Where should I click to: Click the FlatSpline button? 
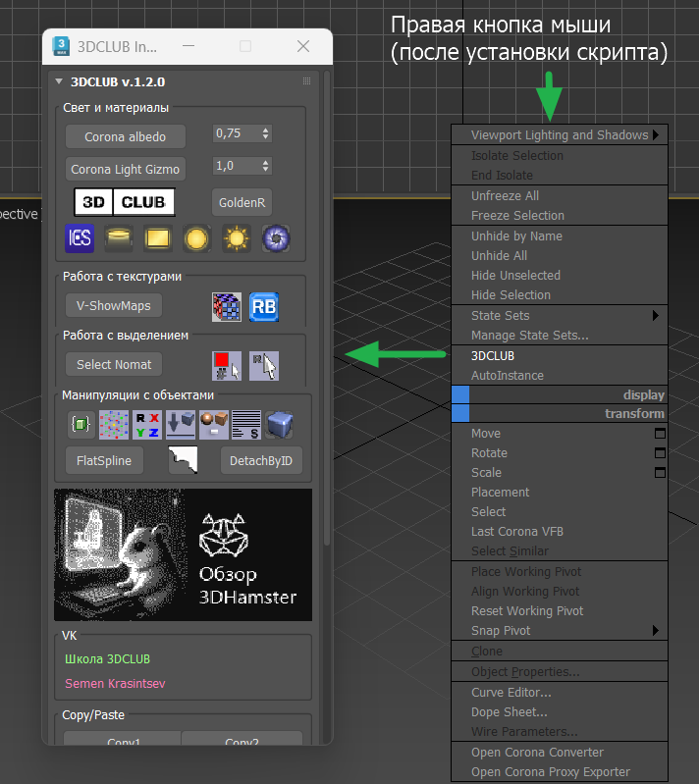(x=104, y=460)
